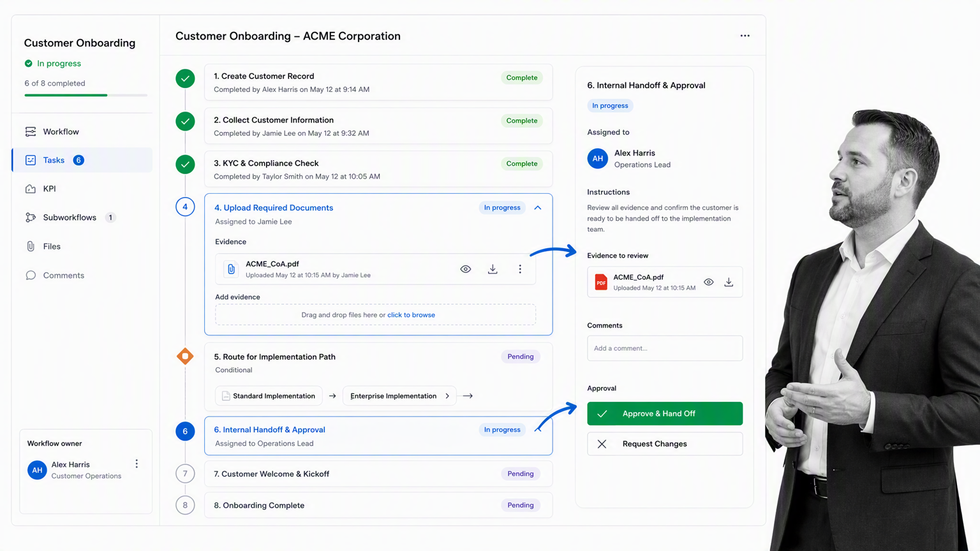Click the orange diamond conditional marker
This screenshot has width=980, height=551.
click(x=185, y=356)
